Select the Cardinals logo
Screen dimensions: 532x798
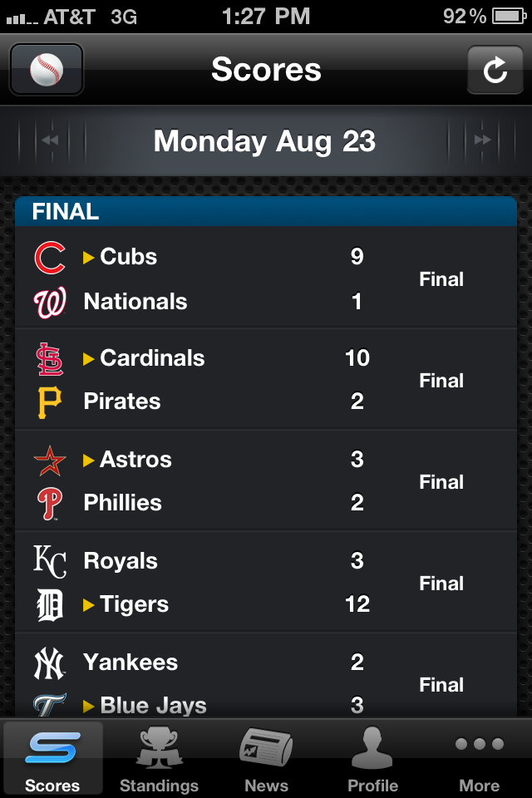[x=50, y=359]
